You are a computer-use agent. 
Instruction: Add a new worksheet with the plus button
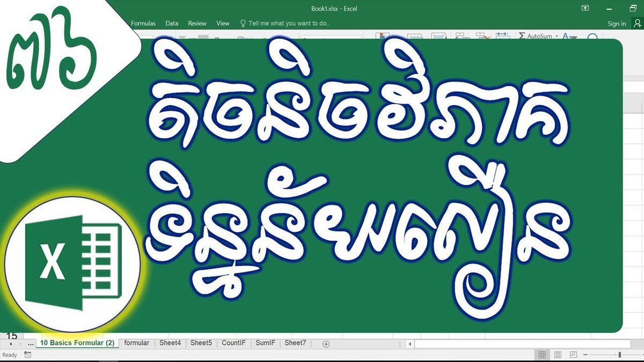tap(325, 343)
